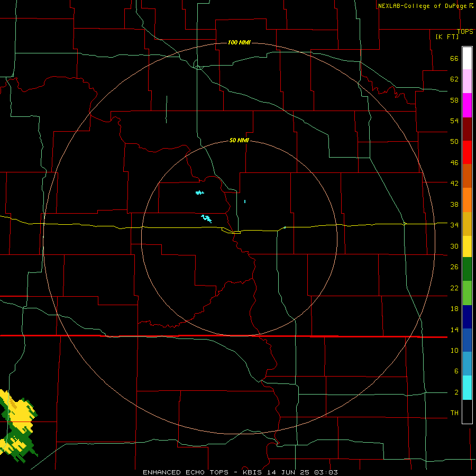Click the ENHANCED ECHO TOPS KBIS timestamp caption
The width and height of the screenshot is (476, 476).
coord(240,472)
